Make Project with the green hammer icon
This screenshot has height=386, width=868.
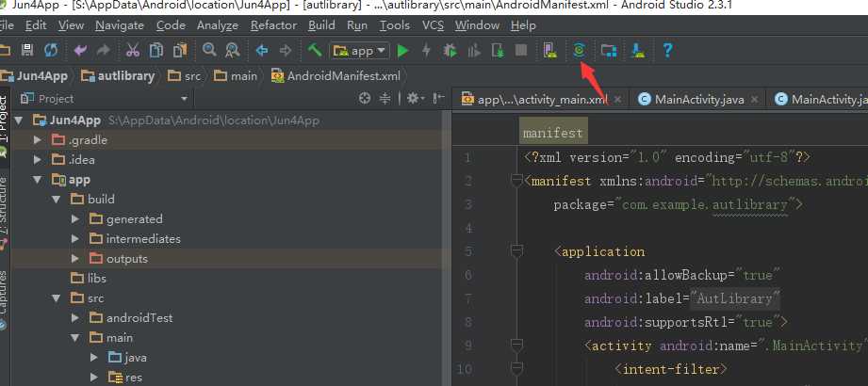[315, 51]
